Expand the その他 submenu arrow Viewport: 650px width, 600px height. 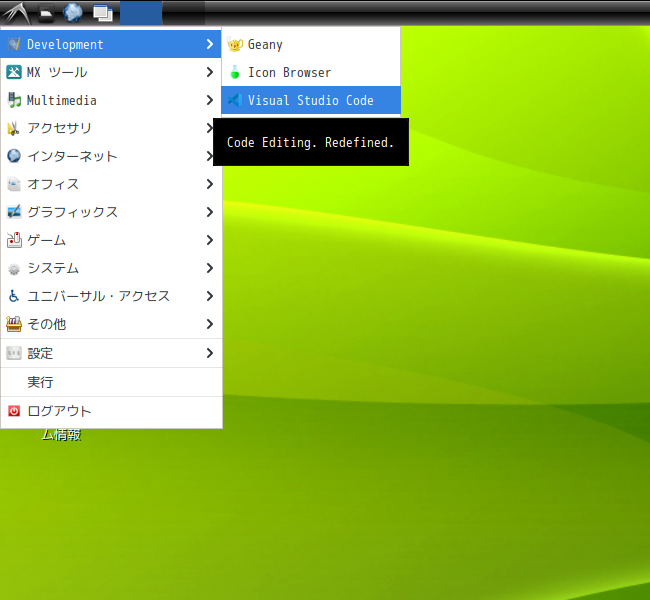[210, 324]
